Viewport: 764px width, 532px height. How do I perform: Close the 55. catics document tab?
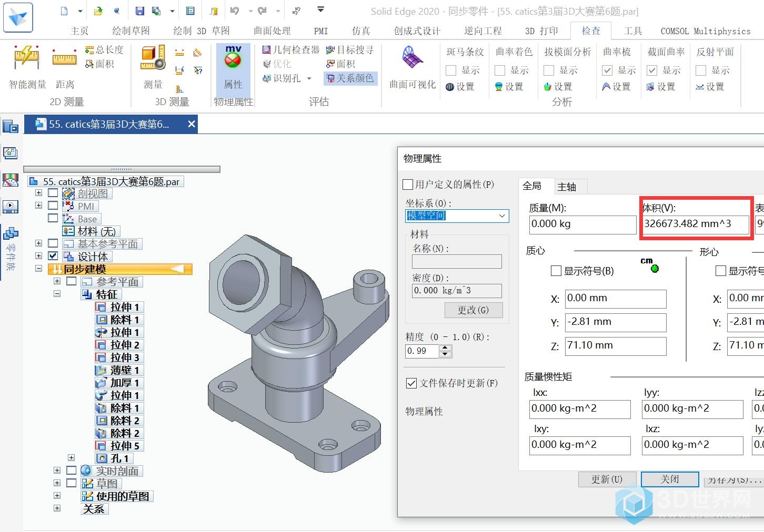pos(192,124)
